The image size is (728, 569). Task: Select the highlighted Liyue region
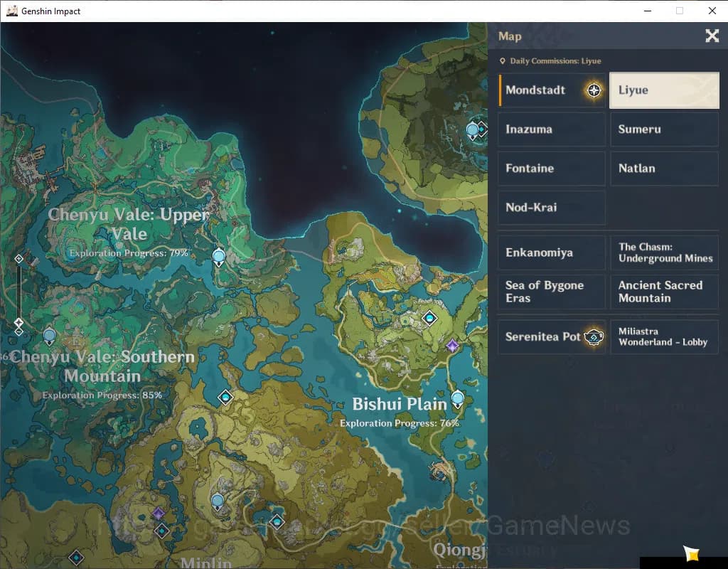tap(664, 90)
